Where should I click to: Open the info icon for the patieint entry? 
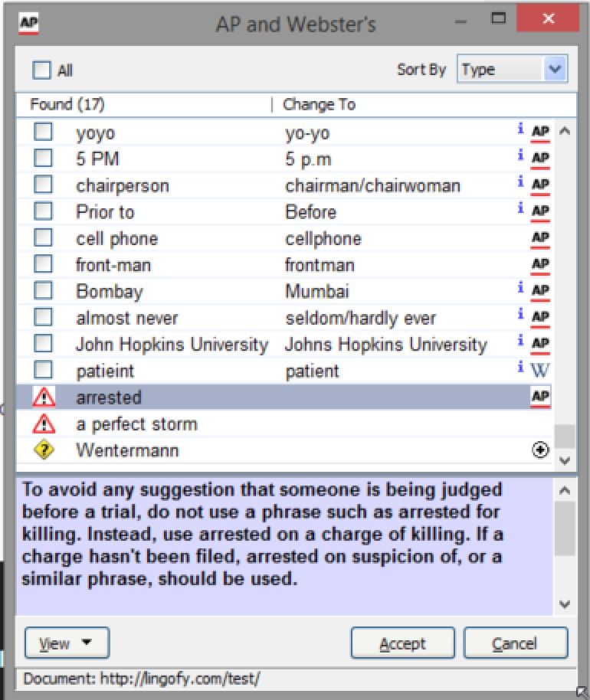pos(520,367)
